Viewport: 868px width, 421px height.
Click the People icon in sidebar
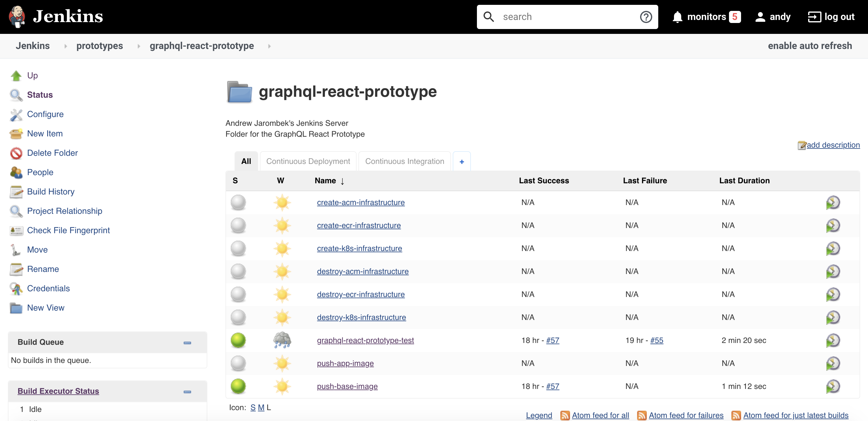coord(16,173)
